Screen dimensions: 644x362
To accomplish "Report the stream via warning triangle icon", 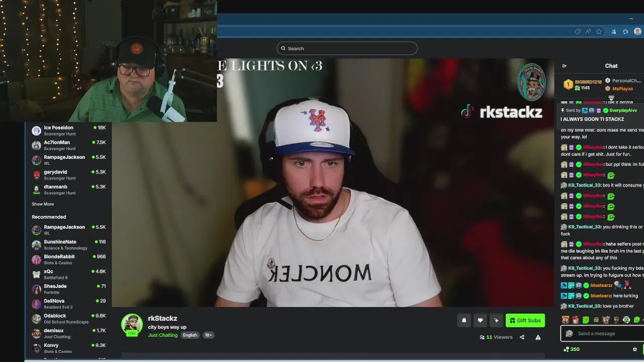I will [x=538, y=337].
